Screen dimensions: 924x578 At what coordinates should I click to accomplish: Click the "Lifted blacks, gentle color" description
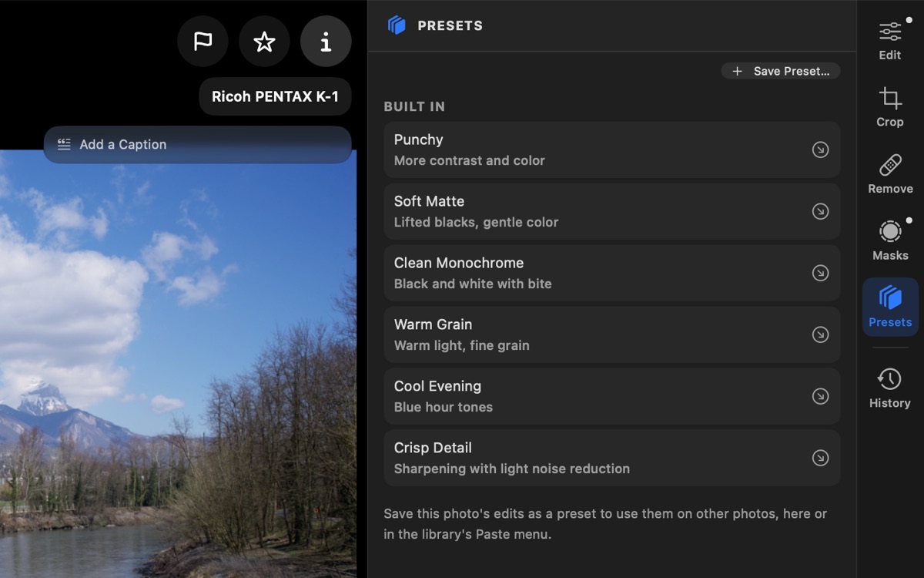tap(477, 222)
